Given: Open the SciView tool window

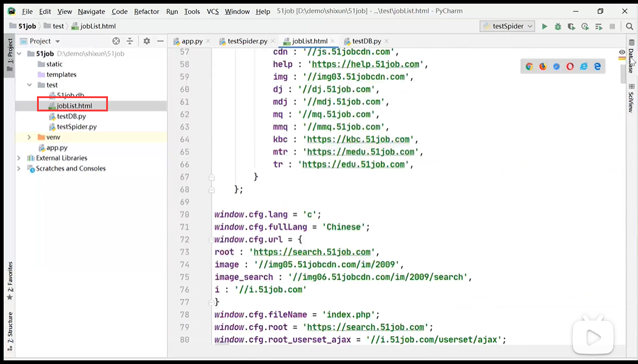Looking at the screenshot, I should 631,98.
